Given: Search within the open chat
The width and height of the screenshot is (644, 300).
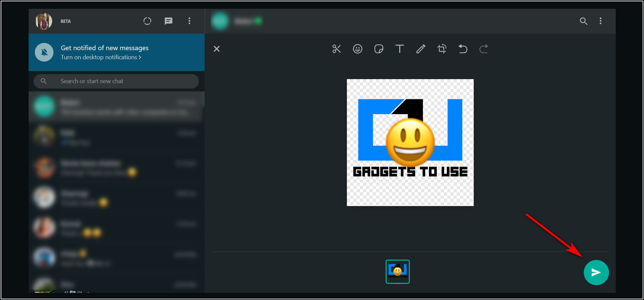Looking at the screenshot, I should [x=584, y=21].
